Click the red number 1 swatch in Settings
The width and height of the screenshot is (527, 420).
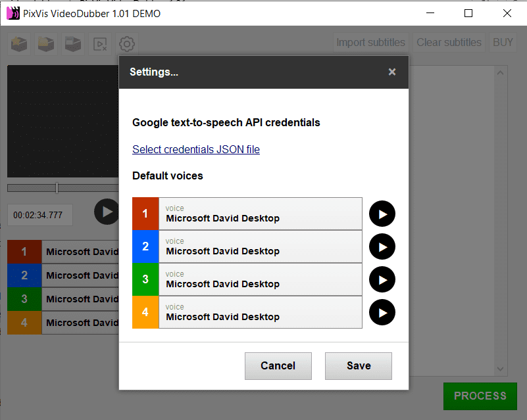(x=145, y=214)
